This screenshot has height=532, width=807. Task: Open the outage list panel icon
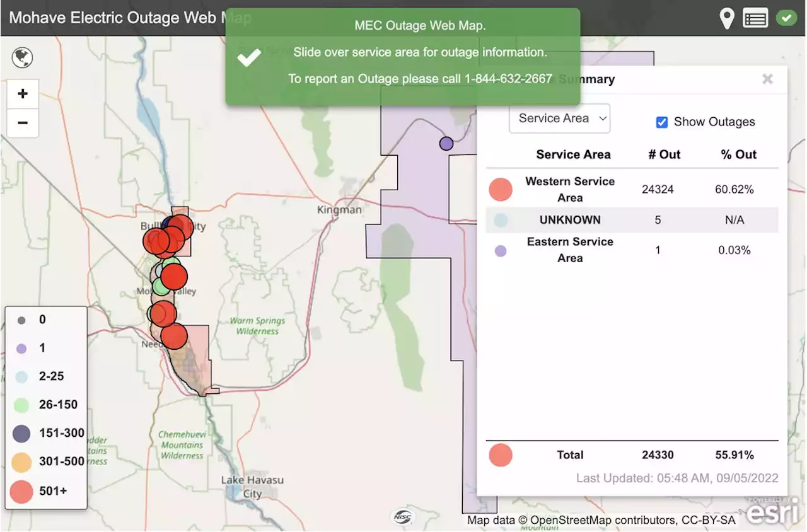(755, 18)
